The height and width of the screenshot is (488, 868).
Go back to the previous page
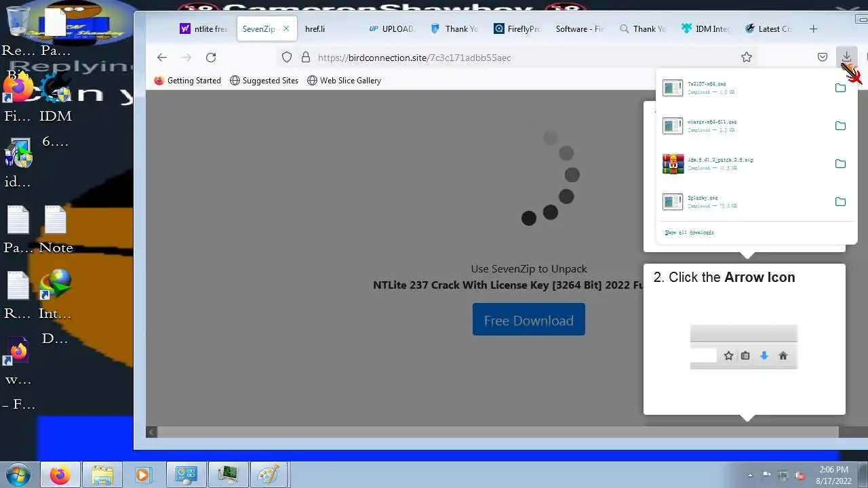pos(161,58)
